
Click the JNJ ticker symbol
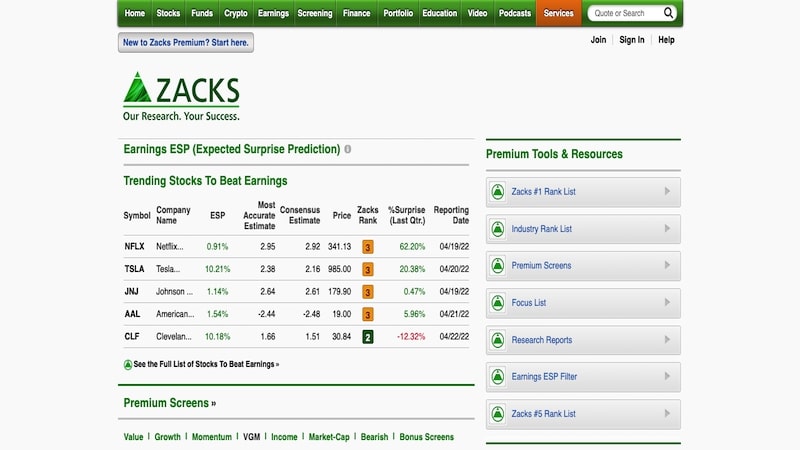[131, 291]
